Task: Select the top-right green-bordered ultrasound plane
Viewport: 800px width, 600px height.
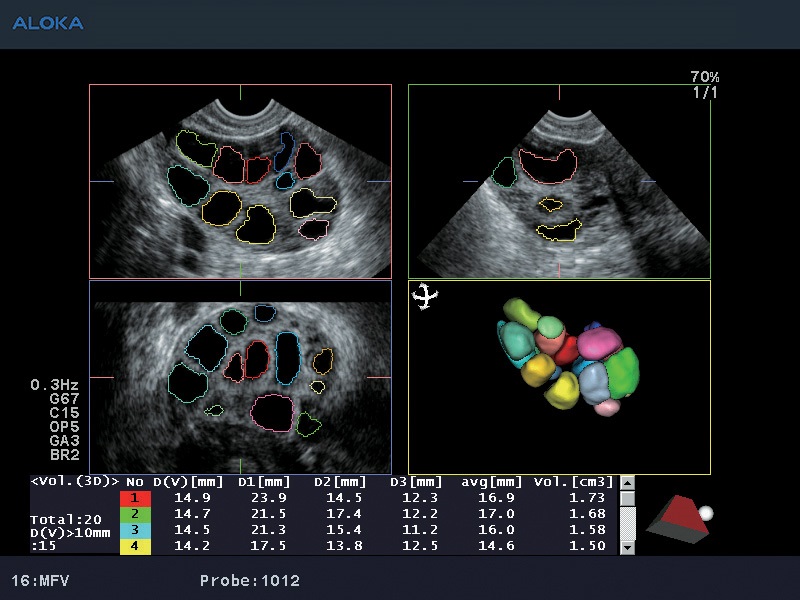Action: [559, 181]
